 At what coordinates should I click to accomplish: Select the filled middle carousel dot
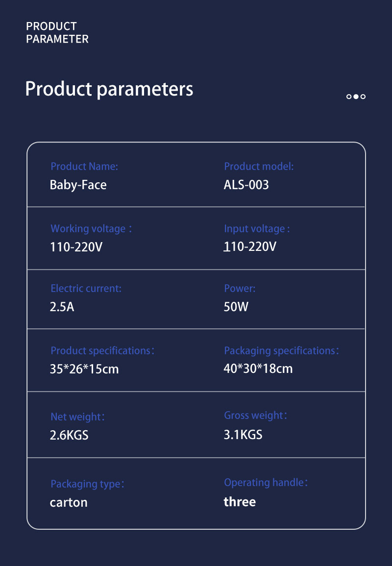pos(356,97)
